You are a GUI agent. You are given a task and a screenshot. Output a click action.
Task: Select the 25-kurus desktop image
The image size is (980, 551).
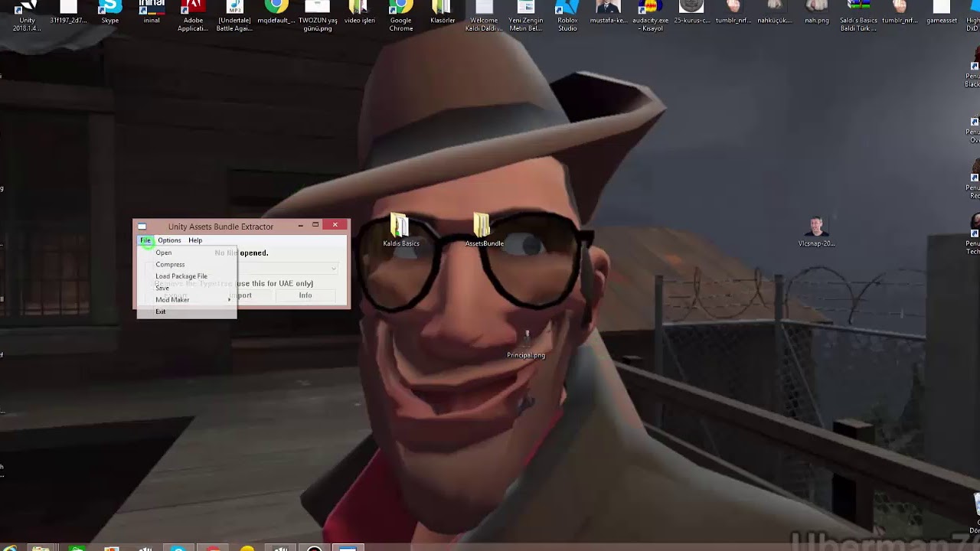pos(691,12)
